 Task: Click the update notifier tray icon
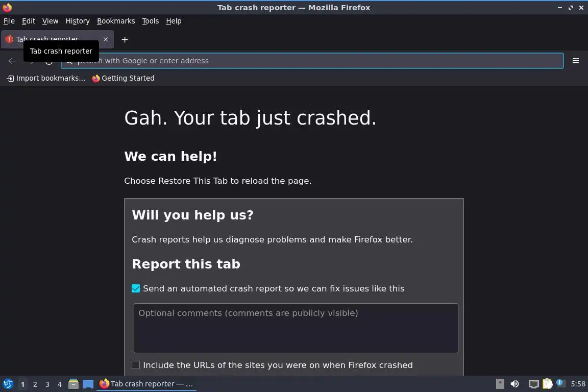coord(560,383)
